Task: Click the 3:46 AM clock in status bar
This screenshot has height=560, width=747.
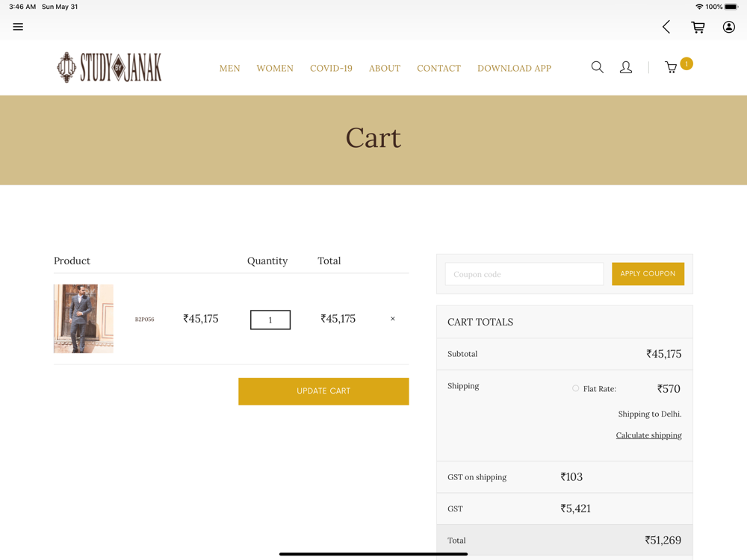Action: click(x=22, y=7)
